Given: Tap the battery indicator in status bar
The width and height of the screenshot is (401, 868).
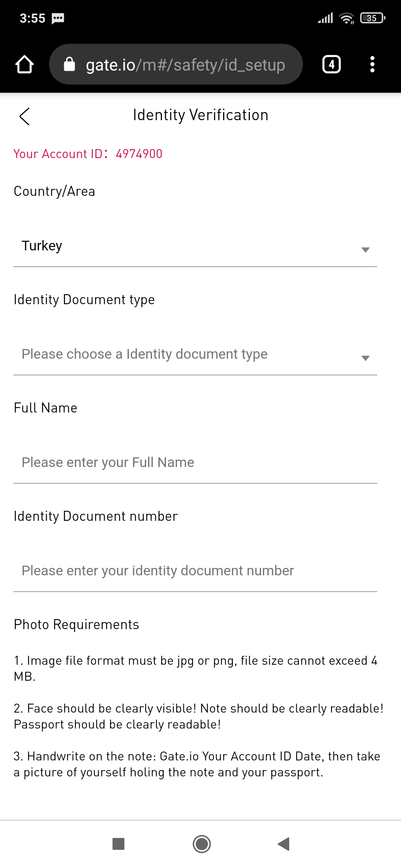Looking at the screenshot, I should (x=373, y=18).
